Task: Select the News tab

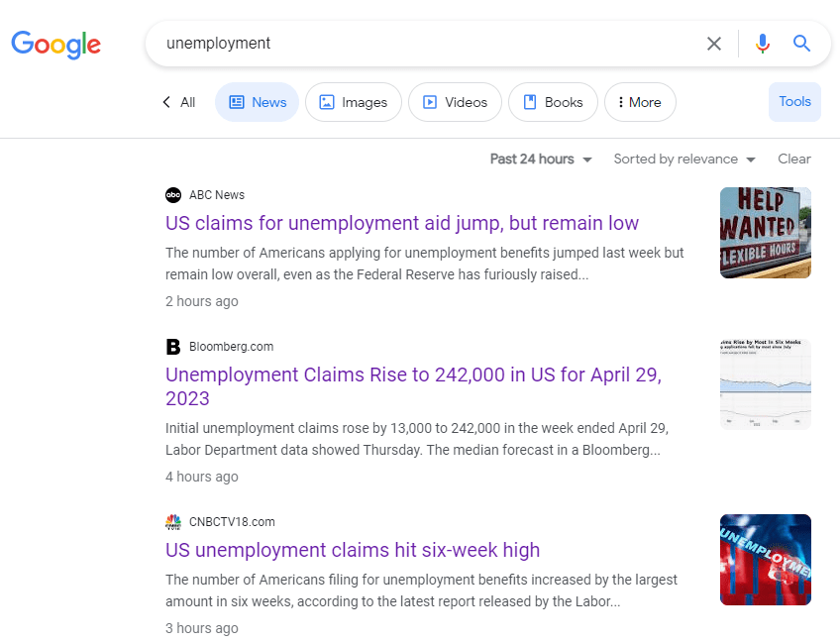Action: click(257, 102)
